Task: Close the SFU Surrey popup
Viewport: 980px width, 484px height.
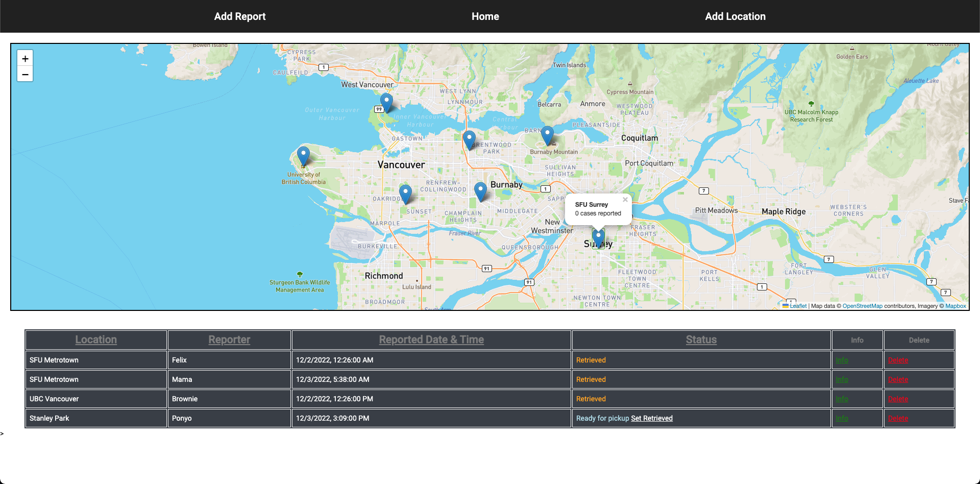Action: click(x=625, y=200)
